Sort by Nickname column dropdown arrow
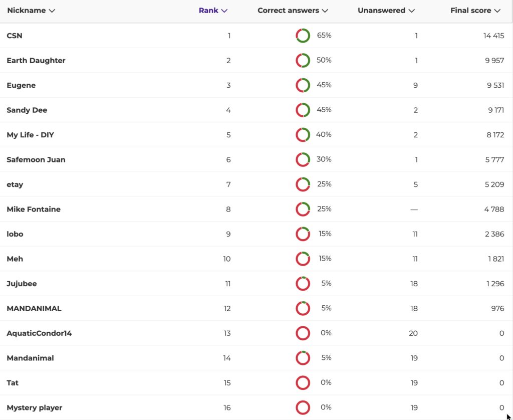Screen dimensions: 513x420 52,11
